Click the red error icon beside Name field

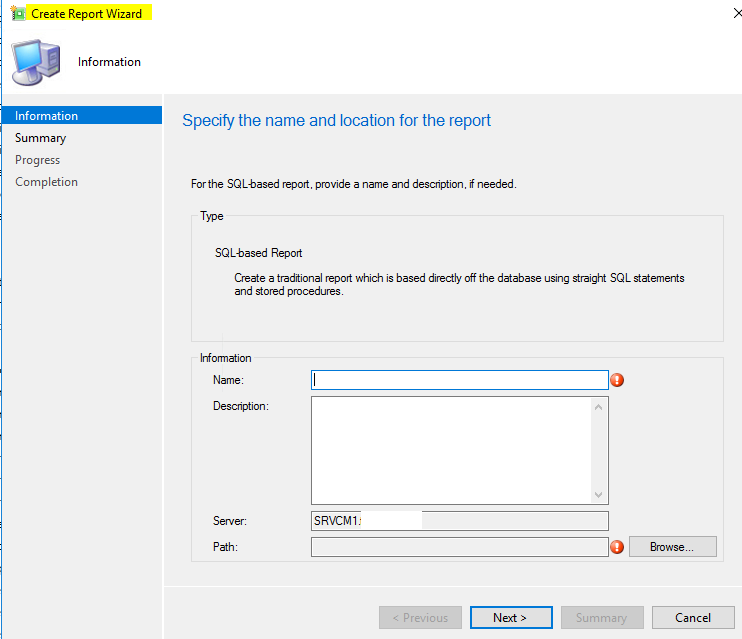[x=617, y=380]
